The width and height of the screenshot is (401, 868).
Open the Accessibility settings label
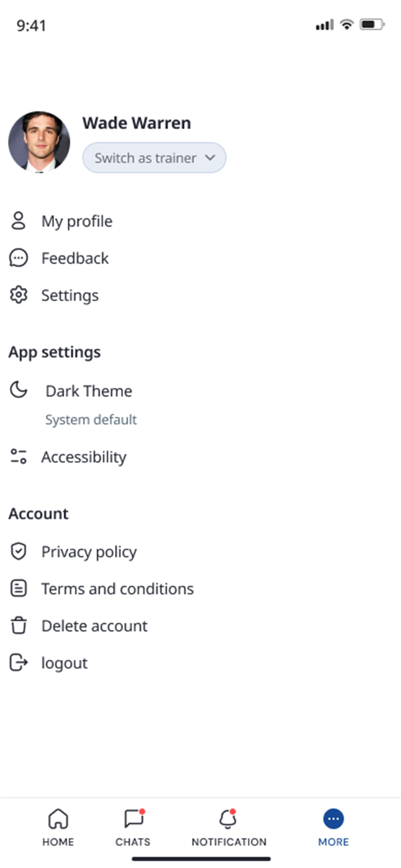(84, 457)
